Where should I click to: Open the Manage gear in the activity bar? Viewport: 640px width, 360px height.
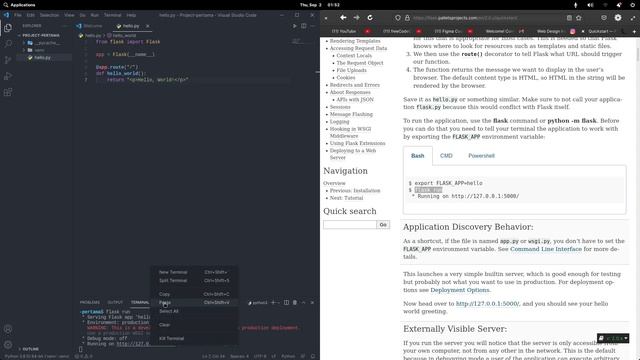point(8,344)
